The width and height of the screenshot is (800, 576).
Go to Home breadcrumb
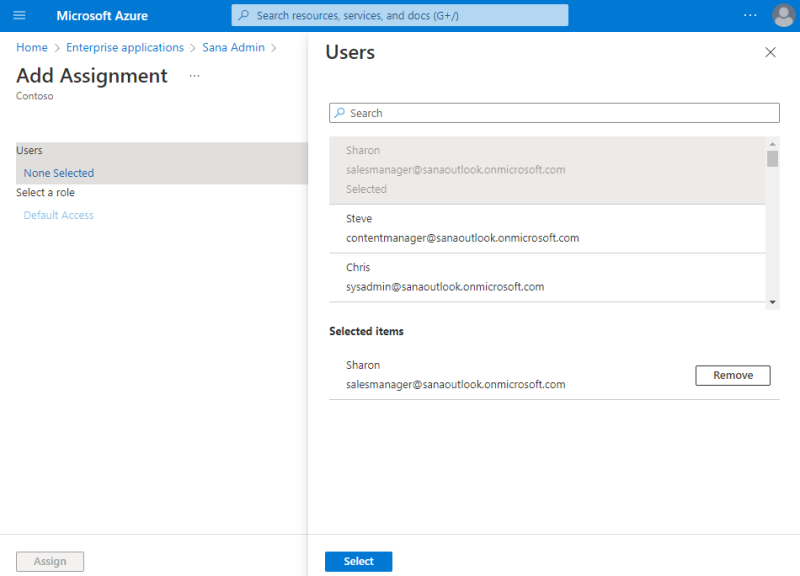32,48
